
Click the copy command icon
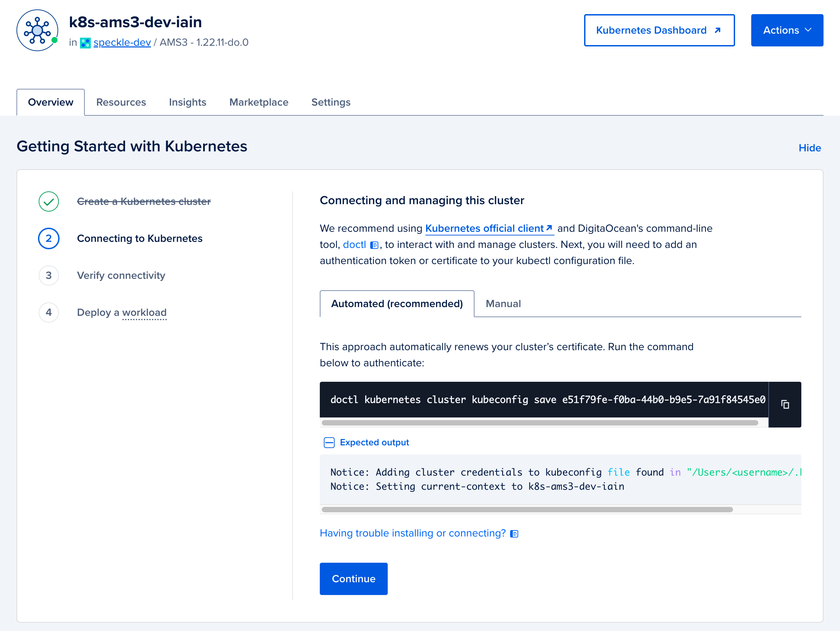tap(785, 405)
